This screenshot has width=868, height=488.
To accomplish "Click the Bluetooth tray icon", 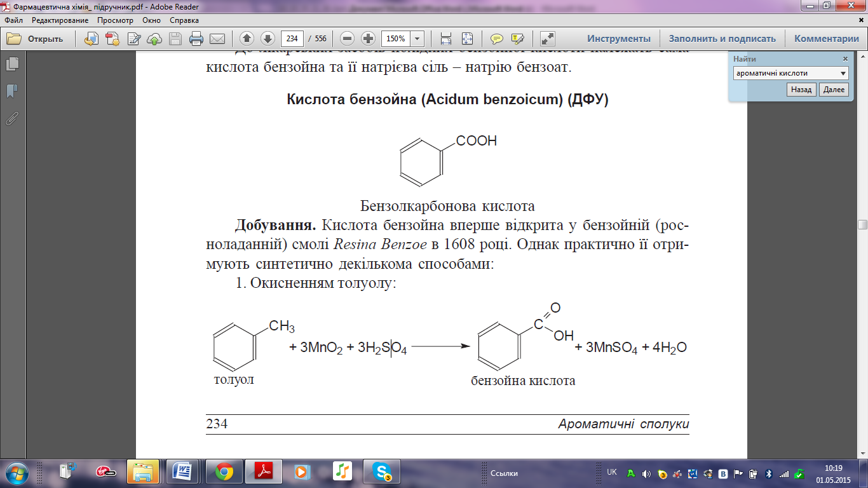I will click(768, 473).
